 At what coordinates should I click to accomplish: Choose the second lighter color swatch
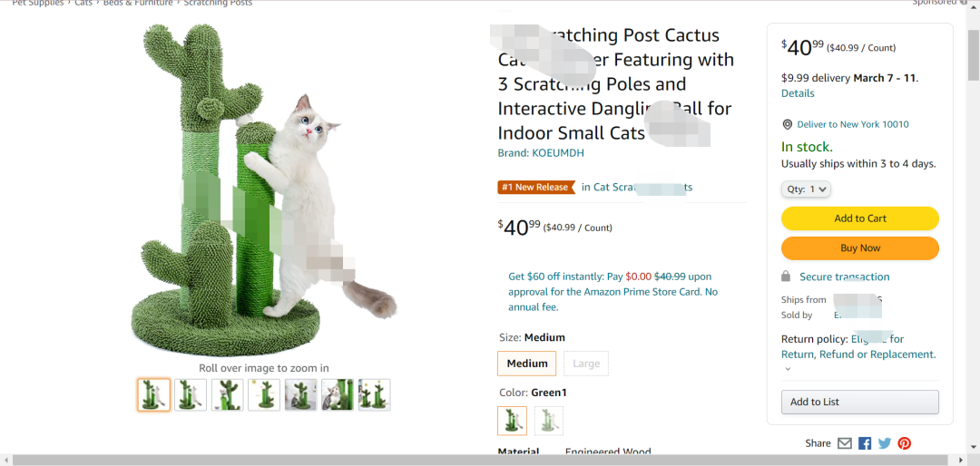click(549, 421)
